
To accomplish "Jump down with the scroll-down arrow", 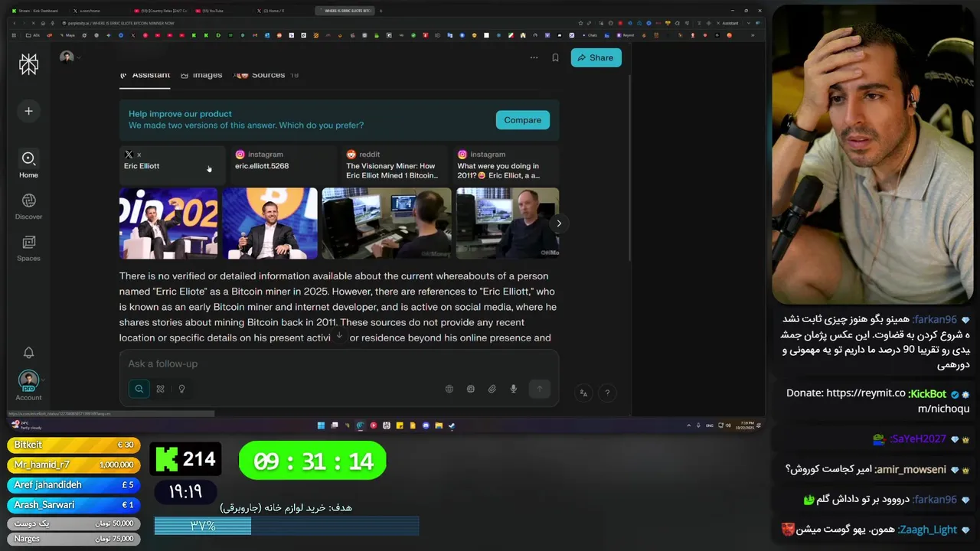I will coord(339,337).
